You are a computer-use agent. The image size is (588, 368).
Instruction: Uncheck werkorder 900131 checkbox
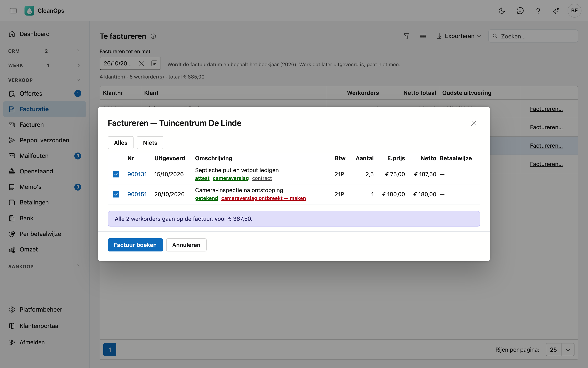point(116,174)
